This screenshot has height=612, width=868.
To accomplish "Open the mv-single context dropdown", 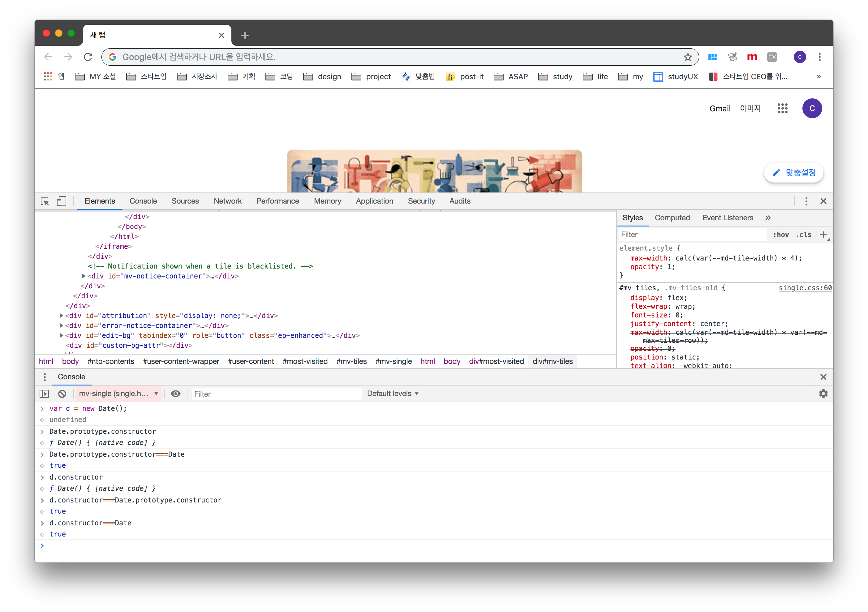I will tap(118, 394).
